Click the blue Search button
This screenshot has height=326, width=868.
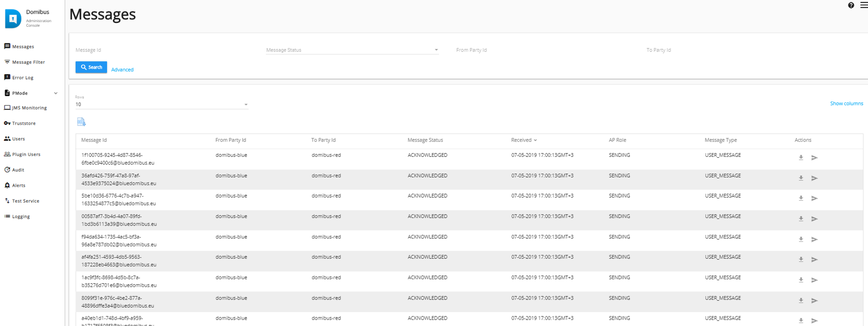[91, 67]
